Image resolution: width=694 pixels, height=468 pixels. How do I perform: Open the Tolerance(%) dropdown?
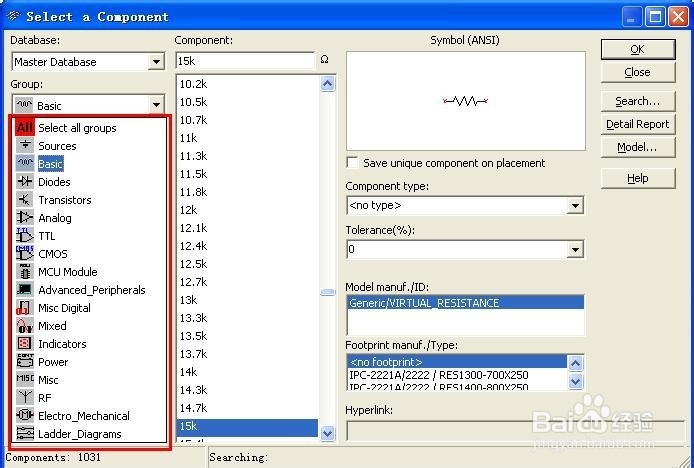575,250
